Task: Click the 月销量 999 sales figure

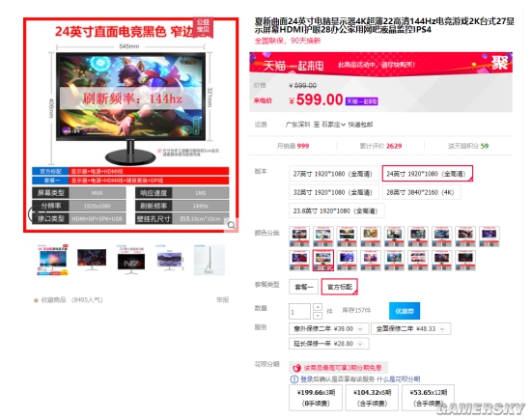Action: [293, 146]
